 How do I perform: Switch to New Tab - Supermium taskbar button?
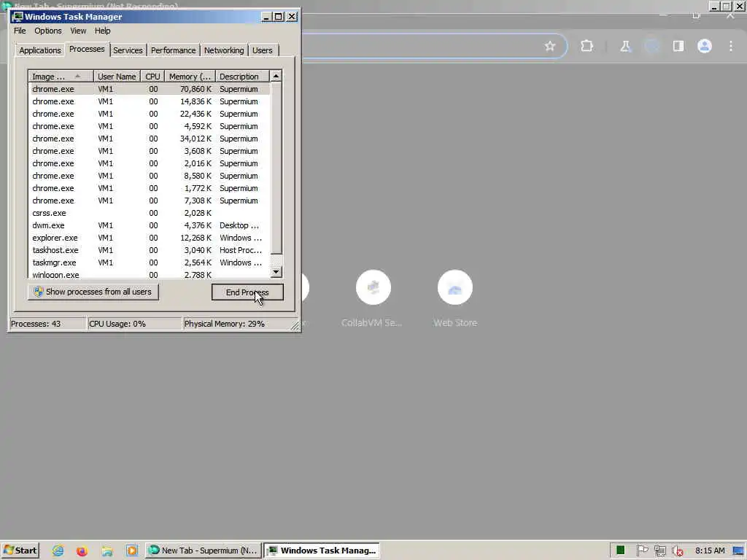tap(204, 551)
